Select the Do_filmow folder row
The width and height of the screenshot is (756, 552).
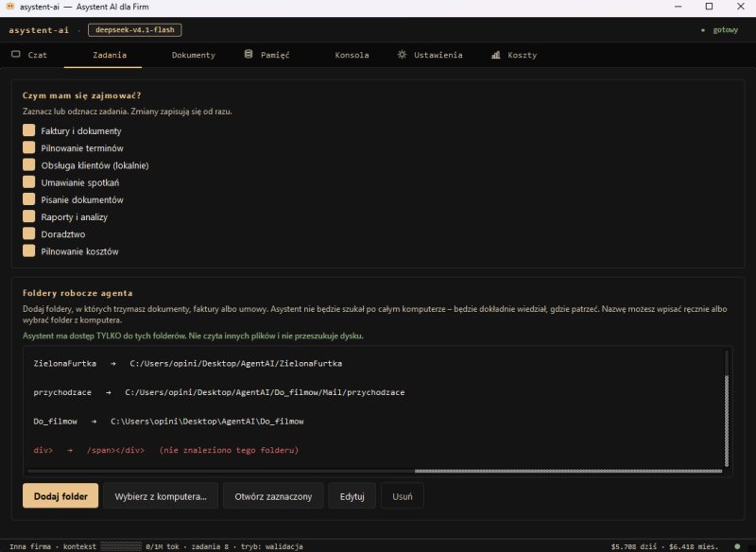[373, 422]
